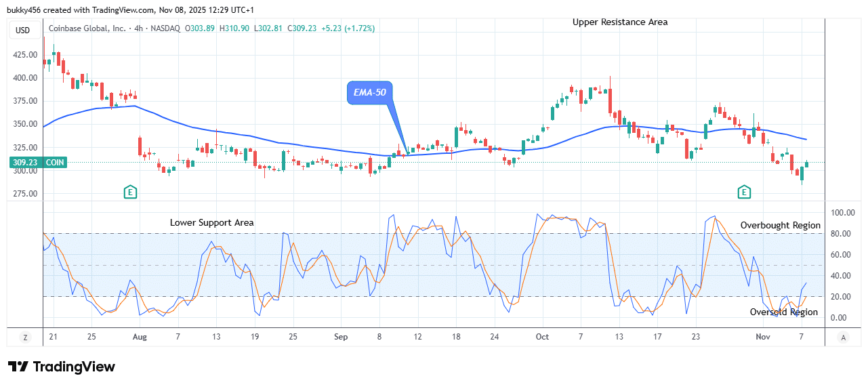Click the low price 'L302.81' value
Image resolution: width=868 pixels, height=387 pixels.
click(x=269, y=28)
